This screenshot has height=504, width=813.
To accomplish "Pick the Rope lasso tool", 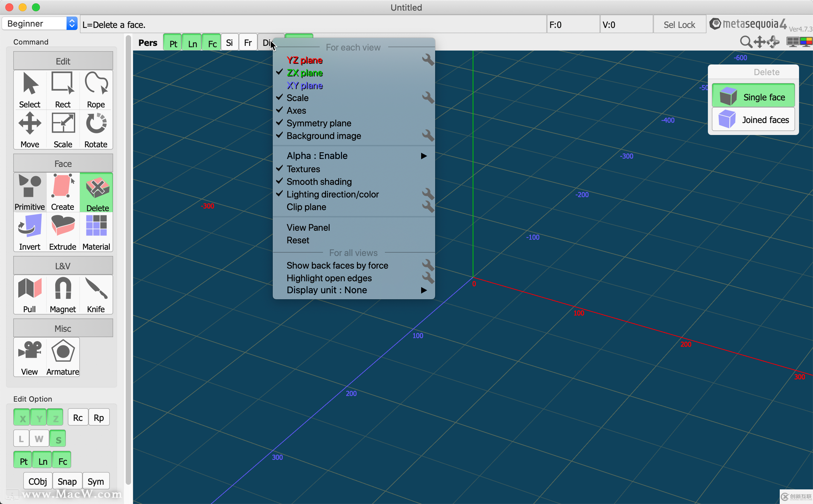I will click(96, 90).
